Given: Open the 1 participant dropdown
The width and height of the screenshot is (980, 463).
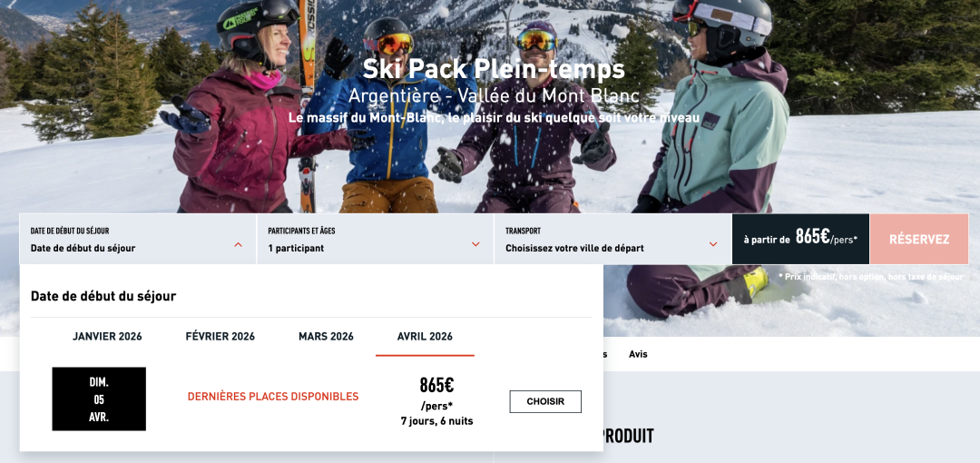Looking at the screenshot, I should pyautogui.click(x=375, y=239).
